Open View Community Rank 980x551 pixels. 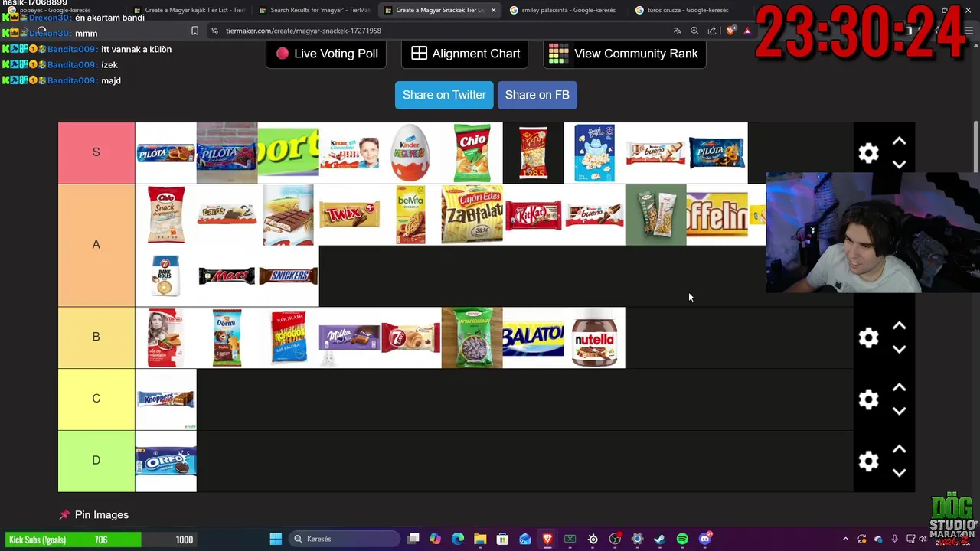[624, 54]
